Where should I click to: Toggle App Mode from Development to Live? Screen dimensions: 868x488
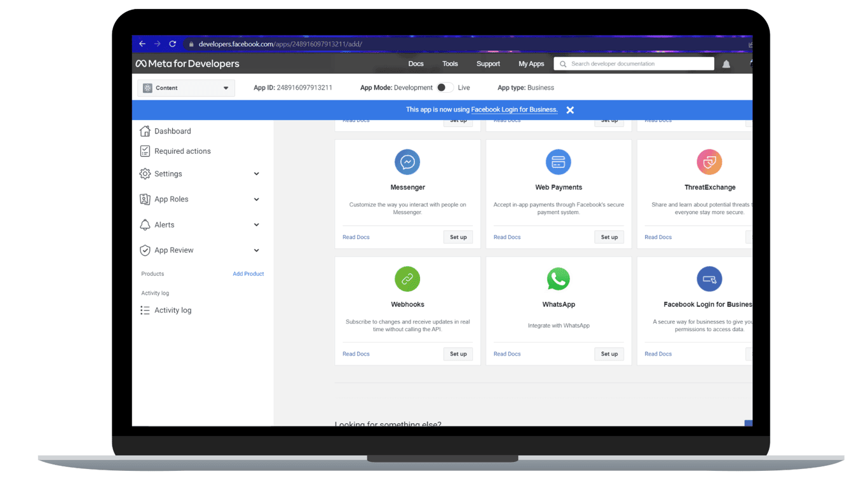pos(445,88)
